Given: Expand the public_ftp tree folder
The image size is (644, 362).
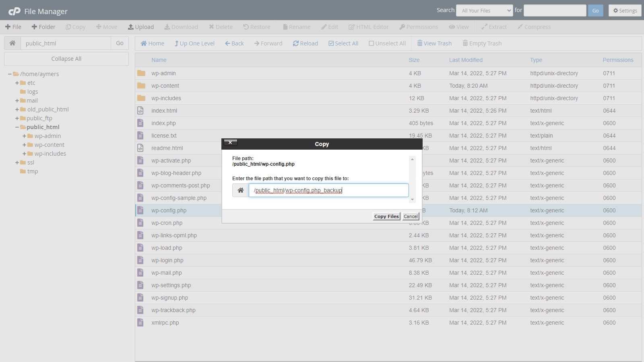Looking at the screenshot, I should point(17,118).
